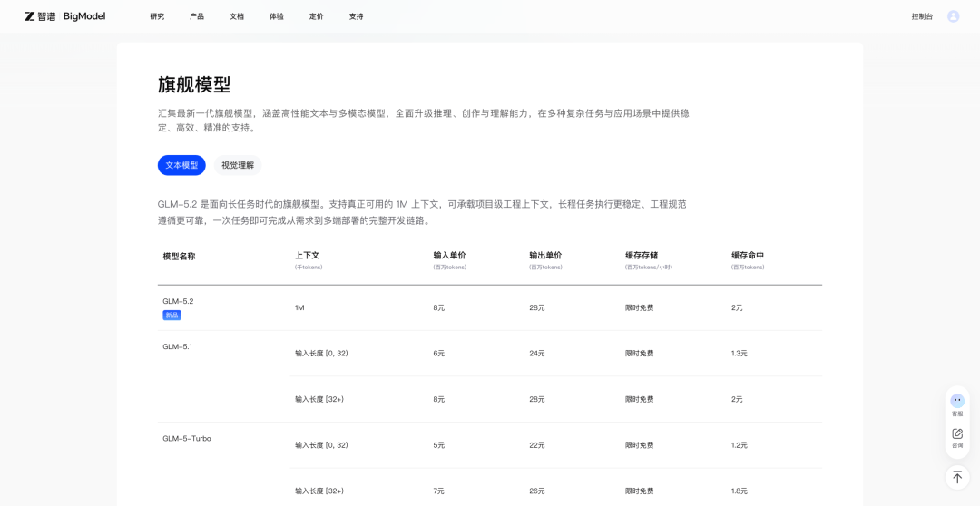Select the GLM-5.1 model name

click(178, 346)
